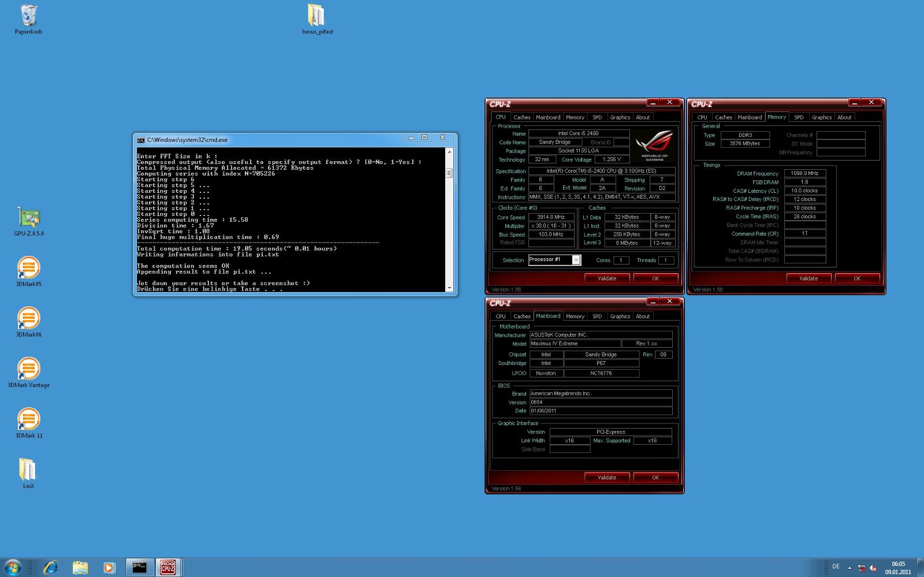
Task: Select the 3DMark06 shortcut icon
Action: coord(28,322)
